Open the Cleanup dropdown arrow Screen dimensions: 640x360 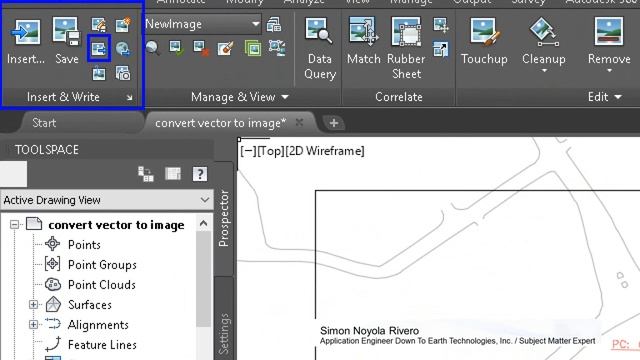[x=544, y=71]
